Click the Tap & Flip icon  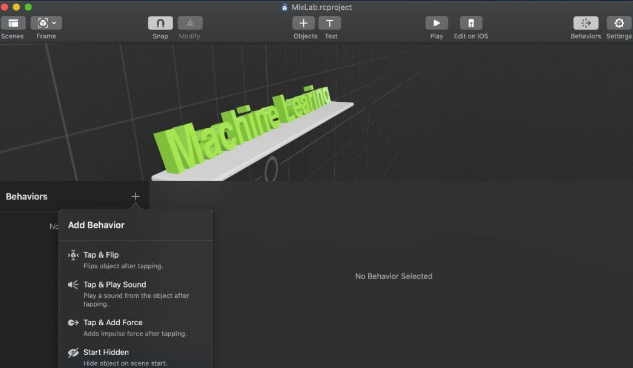73,255
